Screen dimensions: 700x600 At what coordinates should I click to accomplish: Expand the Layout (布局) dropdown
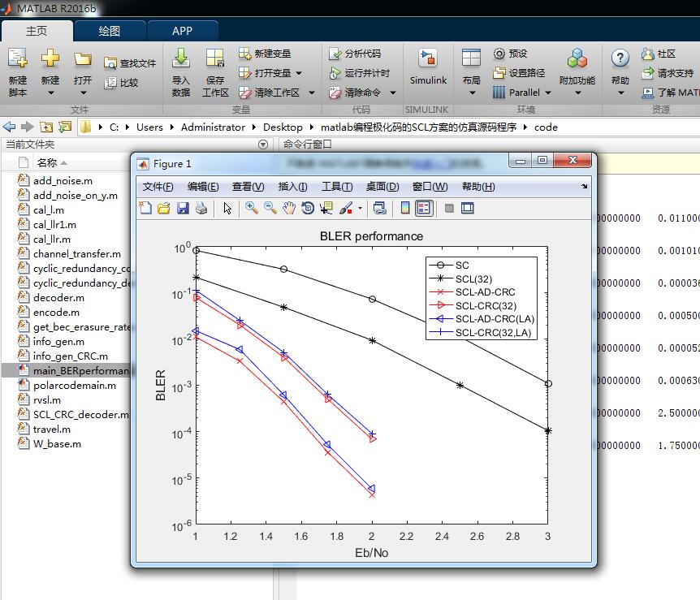[472, 93]
